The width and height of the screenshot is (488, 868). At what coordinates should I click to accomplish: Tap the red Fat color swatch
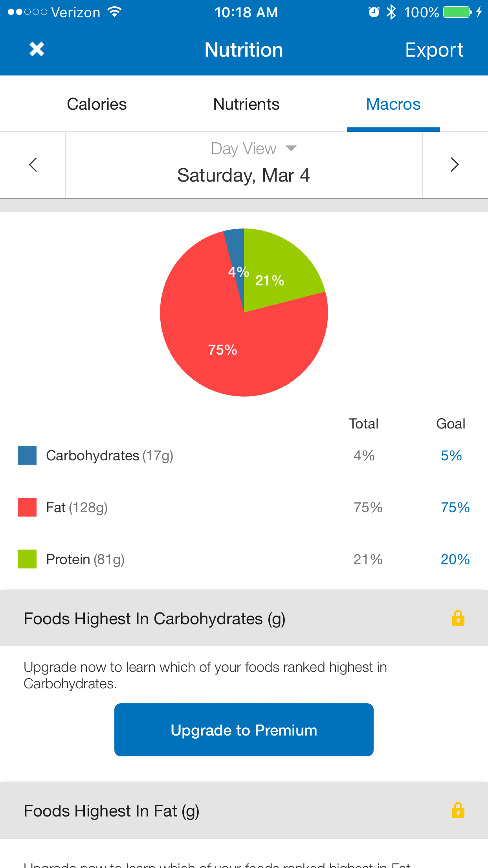(x=27, y=507)
